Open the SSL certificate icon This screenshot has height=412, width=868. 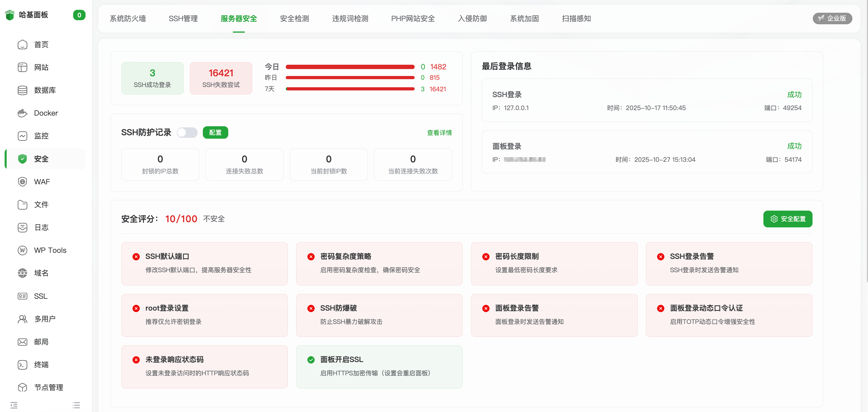click(x=22, y=296)
